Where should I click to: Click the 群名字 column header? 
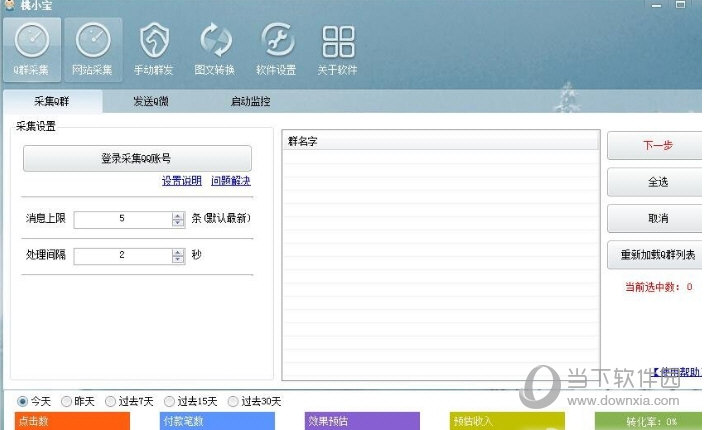click(x=441, y=141)
